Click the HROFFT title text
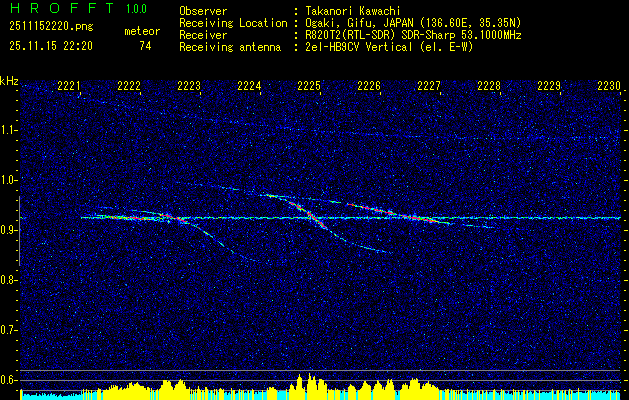 click(x=62, y=8)
